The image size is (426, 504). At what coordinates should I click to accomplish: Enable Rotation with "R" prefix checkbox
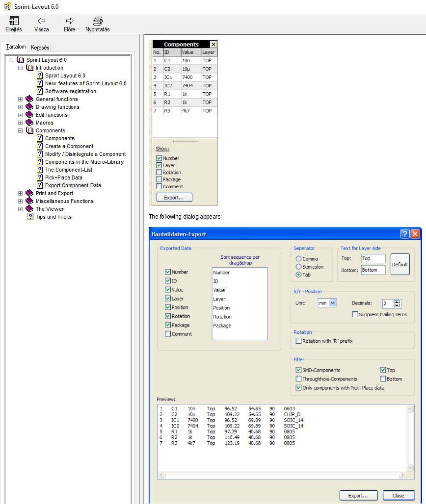point(298,341)
